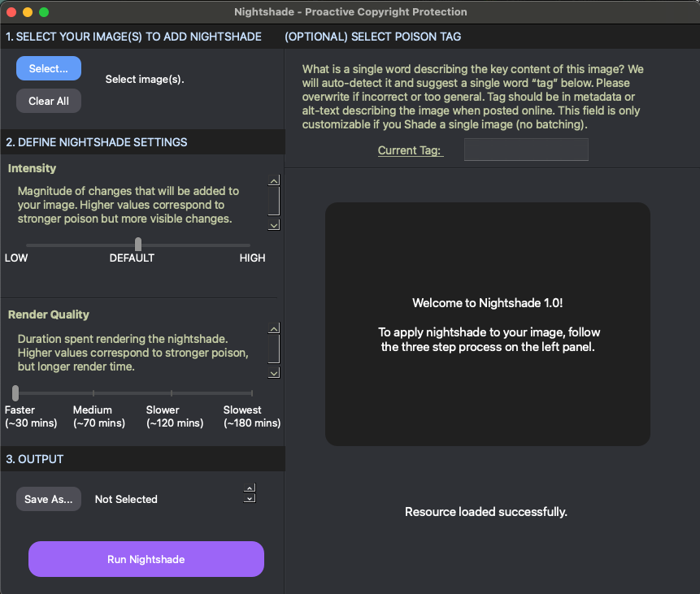Viewport: 700px width, 594px height.
Task: Click the 'Slowest (~180 mins)' label
Action: [252, 416]
